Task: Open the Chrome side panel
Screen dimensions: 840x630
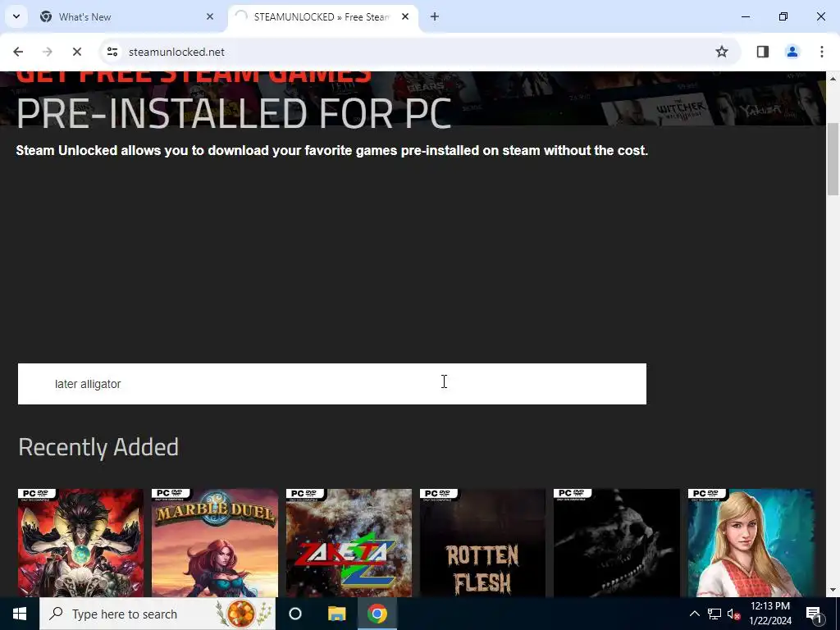Action: [763, 52]
